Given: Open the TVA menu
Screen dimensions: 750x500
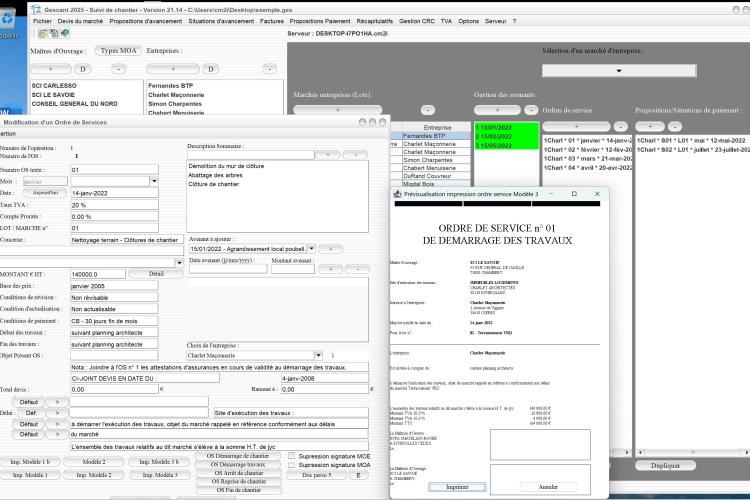Looking at the screenshot, I should point(446,21).
